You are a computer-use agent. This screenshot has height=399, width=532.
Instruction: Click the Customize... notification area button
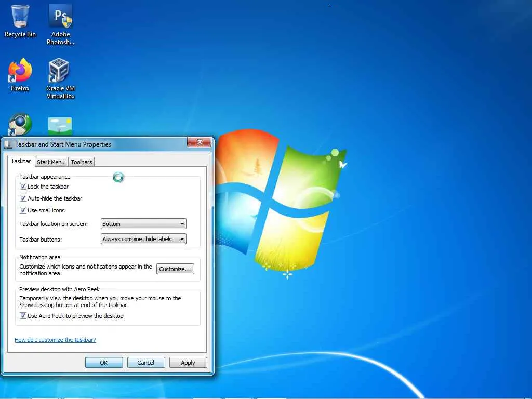(175, 269)
